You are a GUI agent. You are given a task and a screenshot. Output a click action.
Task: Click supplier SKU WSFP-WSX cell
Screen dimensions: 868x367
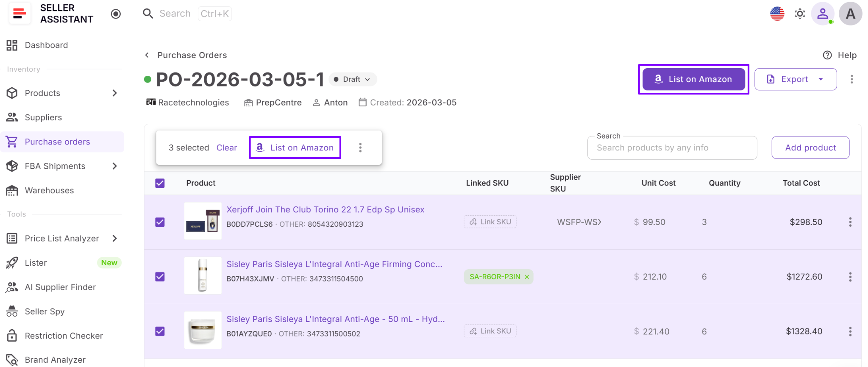(579, 222)
